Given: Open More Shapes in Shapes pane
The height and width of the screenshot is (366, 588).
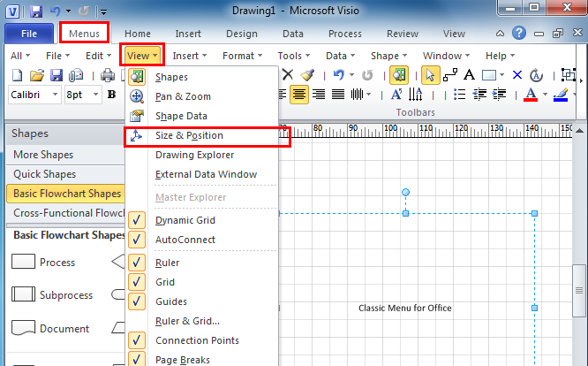Looking at the screenshot, I should pyautogui.click(x=65, y=155).
